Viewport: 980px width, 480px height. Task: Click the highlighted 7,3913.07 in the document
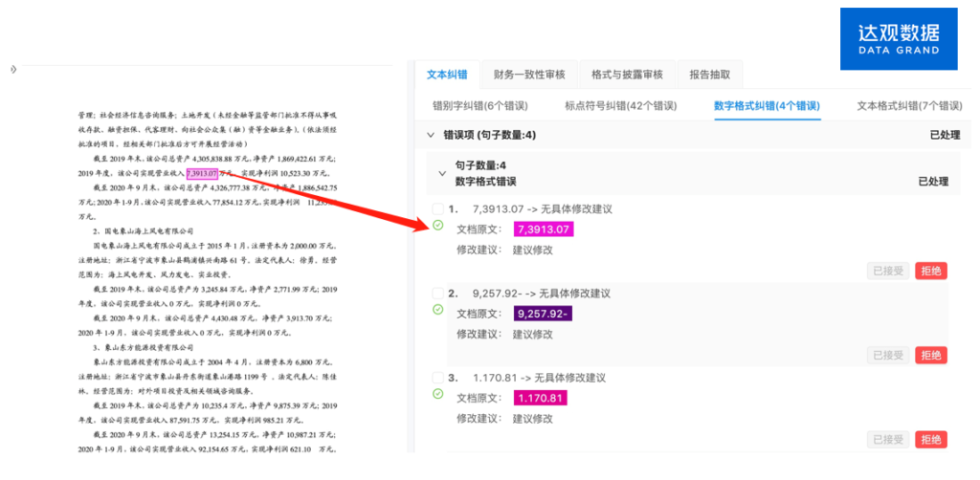202,173
